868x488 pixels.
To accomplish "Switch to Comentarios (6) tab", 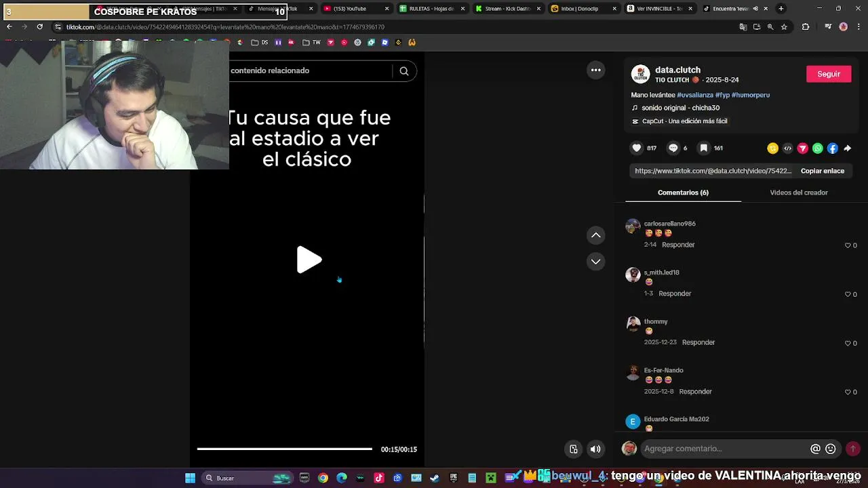I will pos(683,192).
